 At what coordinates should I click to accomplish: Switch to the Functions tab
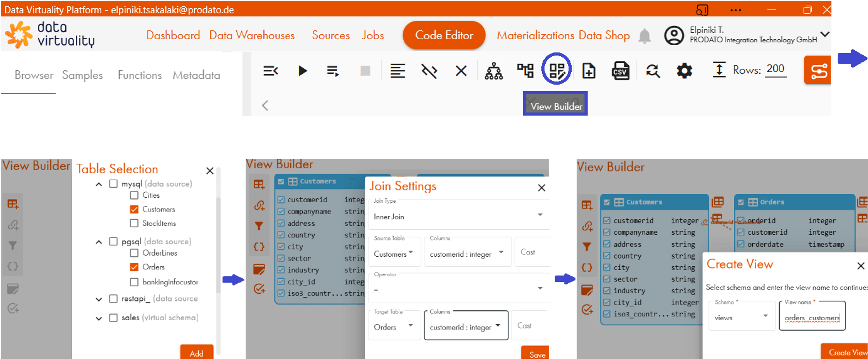pyautogui.click(x=140, y=75)
